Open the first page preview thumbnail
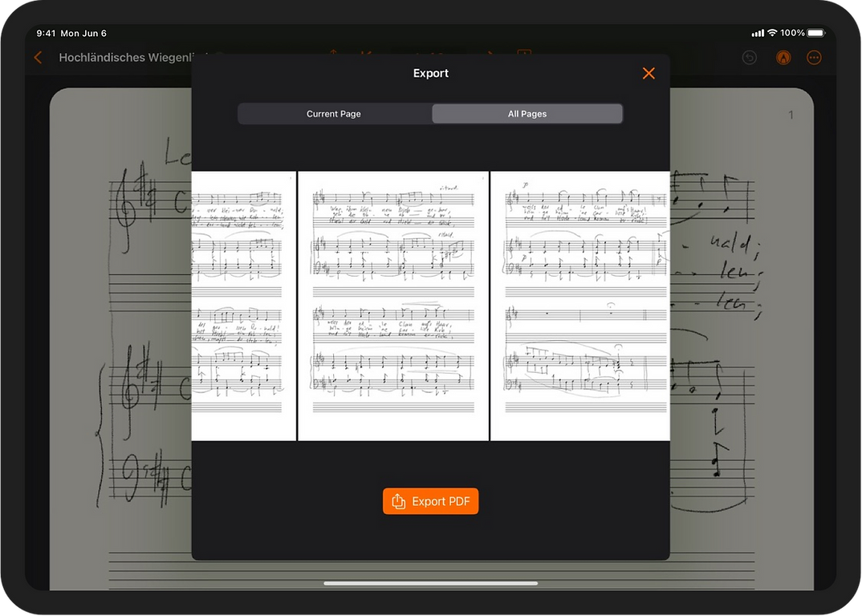 [243, 305]
